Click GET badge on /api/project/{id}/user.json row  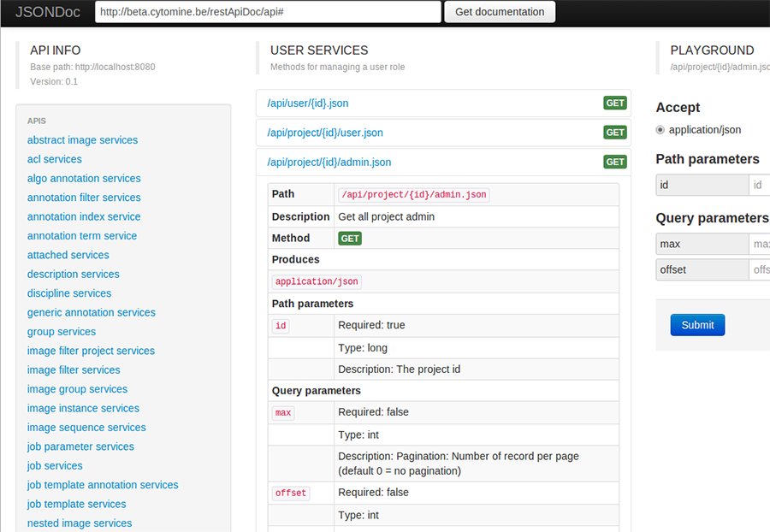pos(615,133)
